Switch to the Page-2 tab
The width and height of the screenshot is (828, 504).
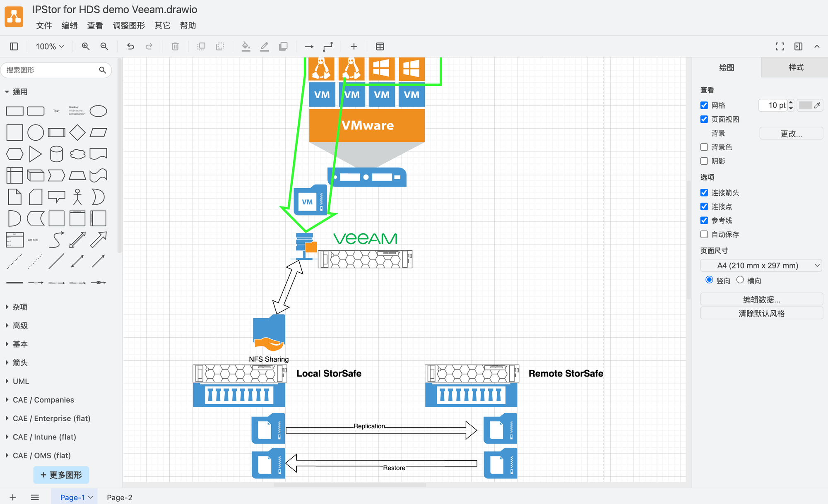coord(120,497)
